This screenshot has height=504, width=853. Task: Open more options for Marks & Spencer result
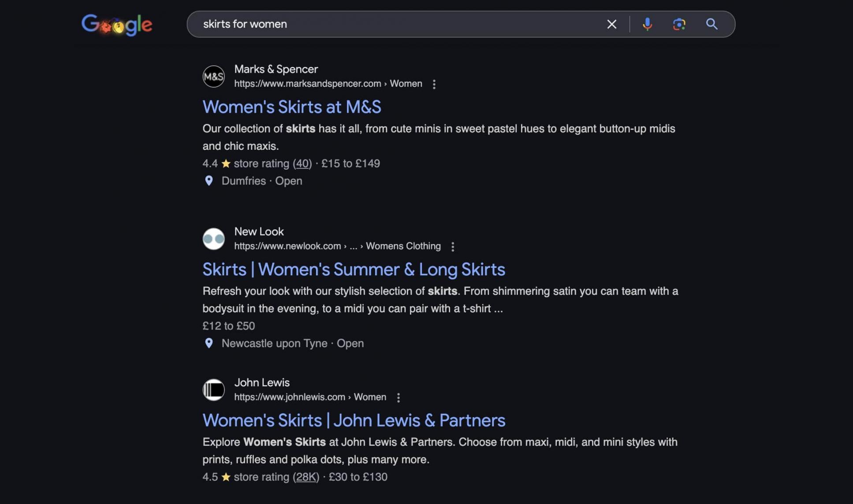coord(434,84)
